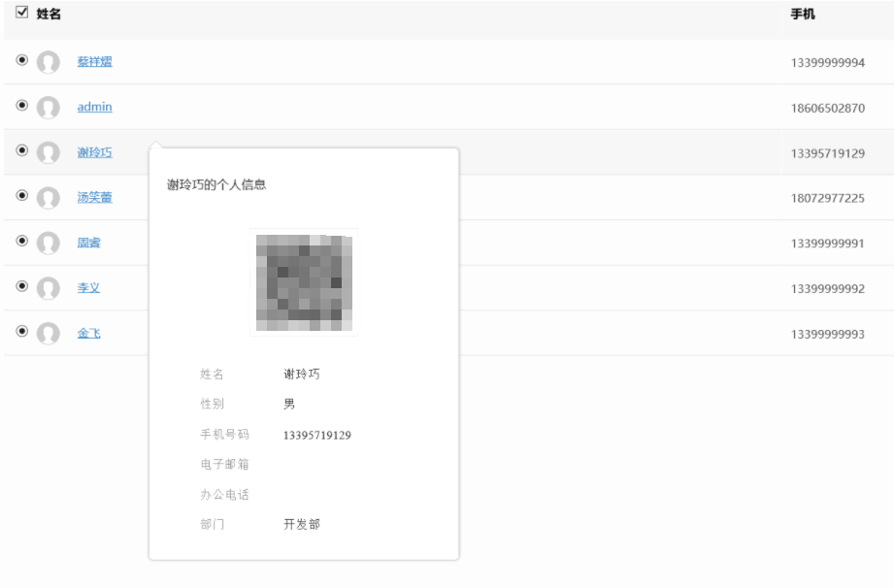Image resolution: width=894 pixels, height=588 pixels.
Task: Click the 姓名 column header
Action: 49,14
